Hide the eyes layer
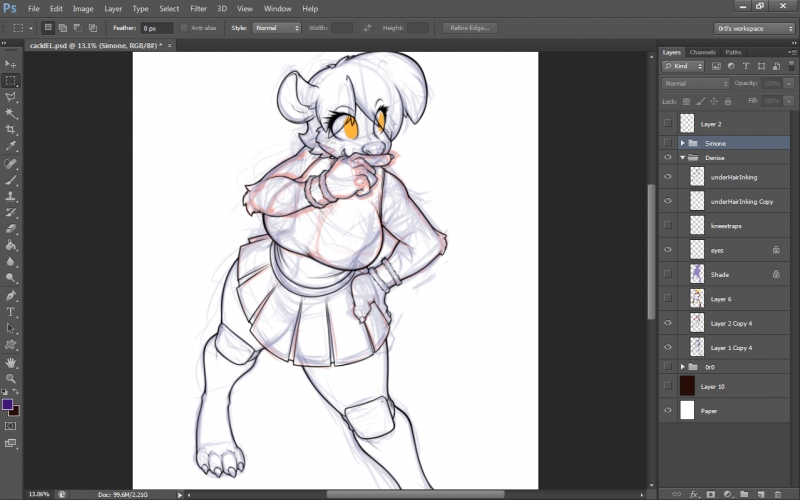Screen dimensions: 800x500 [667, 250]
